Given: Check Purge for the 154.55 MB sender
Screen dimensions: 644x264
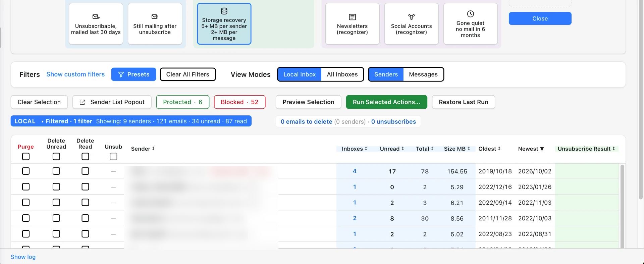Looking at the screenshot, I should tap(26, 171).
